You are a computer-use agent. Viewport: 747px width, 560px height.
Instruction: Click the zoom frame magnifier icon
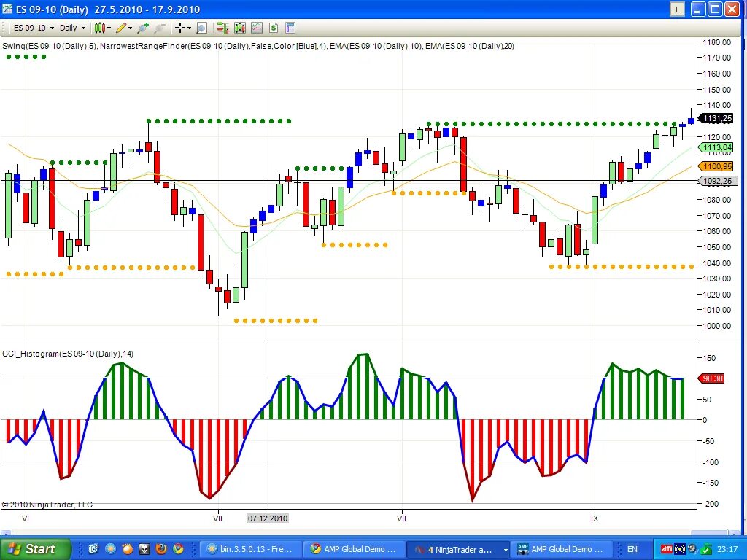201,28
